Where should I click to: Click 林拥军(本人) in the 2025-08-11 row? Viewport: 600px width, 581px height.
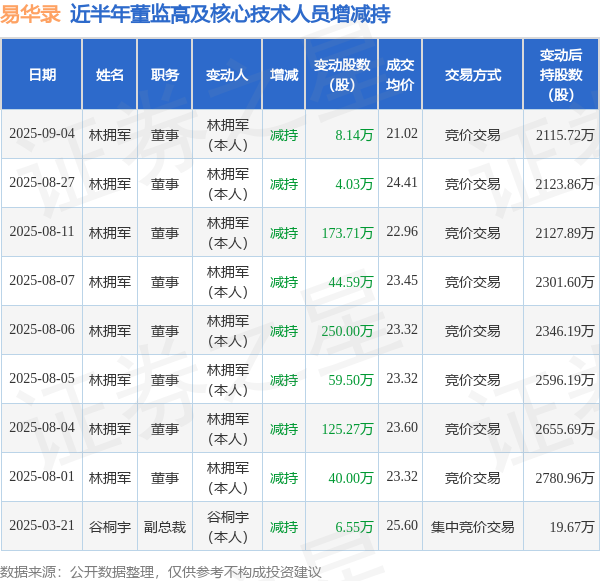point(228,233)
